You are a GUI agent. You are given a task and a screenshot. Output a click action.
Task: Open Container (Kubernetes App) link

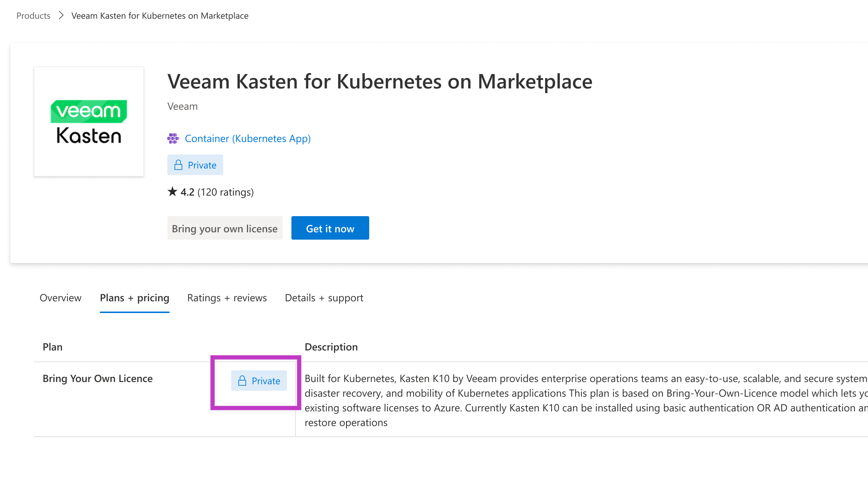click(x=248, y=138)
